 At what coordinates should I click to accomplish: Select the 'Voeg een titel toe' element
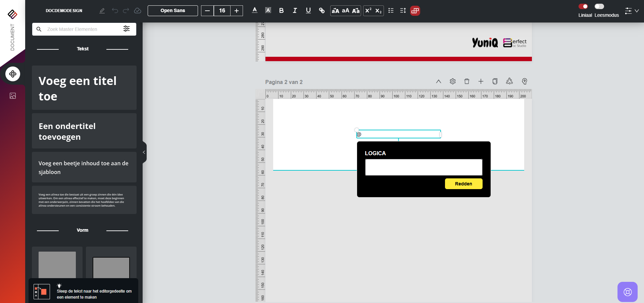pos(84,88)
